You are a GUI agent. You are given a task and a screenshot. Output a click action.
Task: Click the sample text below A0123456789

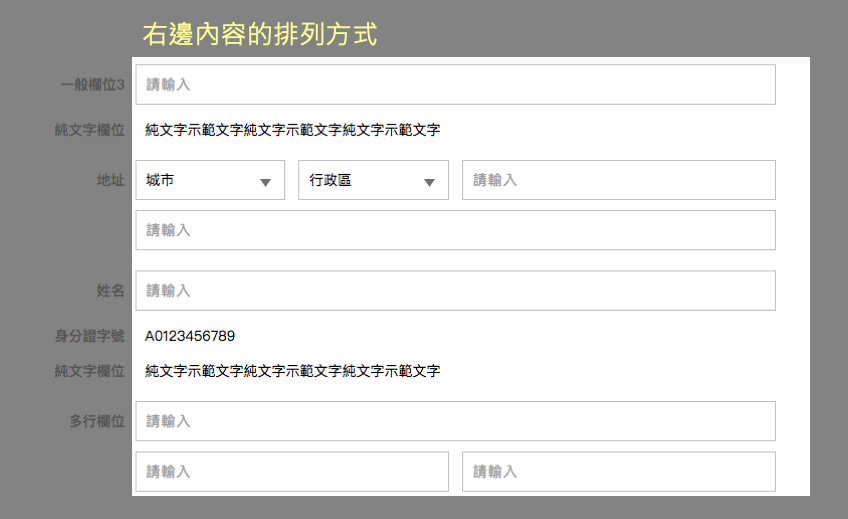point(293,371)
